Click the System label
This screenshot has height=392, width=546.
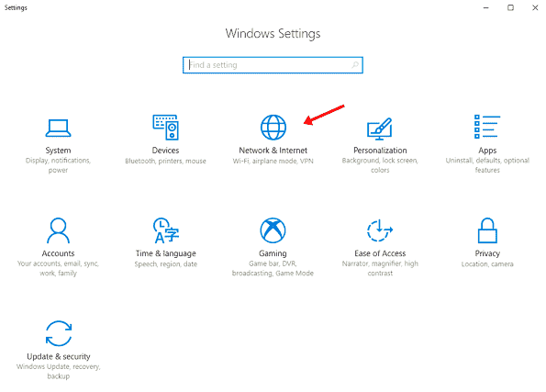58,151
